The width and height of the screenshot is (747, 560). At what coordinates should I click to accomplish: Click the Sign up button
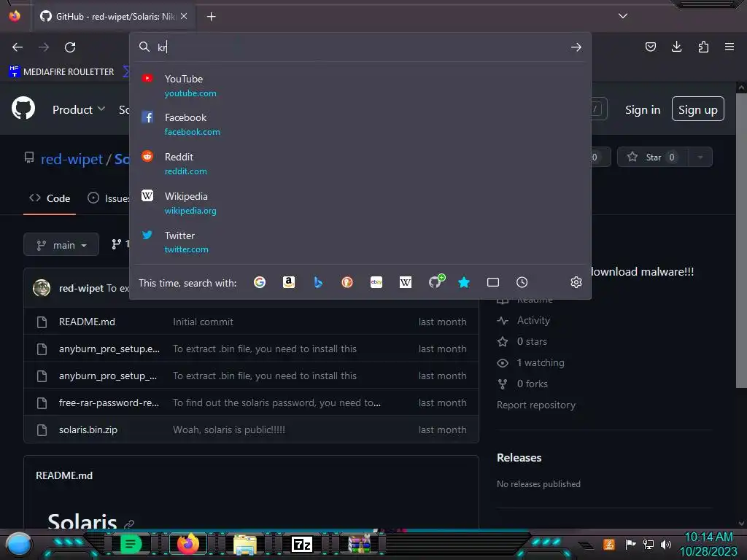point(698,109)
